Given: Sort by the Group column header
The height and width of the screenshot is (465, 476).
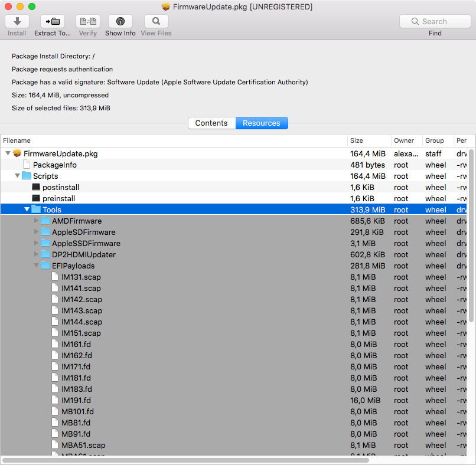Looking at the screenshot, I should pos(438,141).
